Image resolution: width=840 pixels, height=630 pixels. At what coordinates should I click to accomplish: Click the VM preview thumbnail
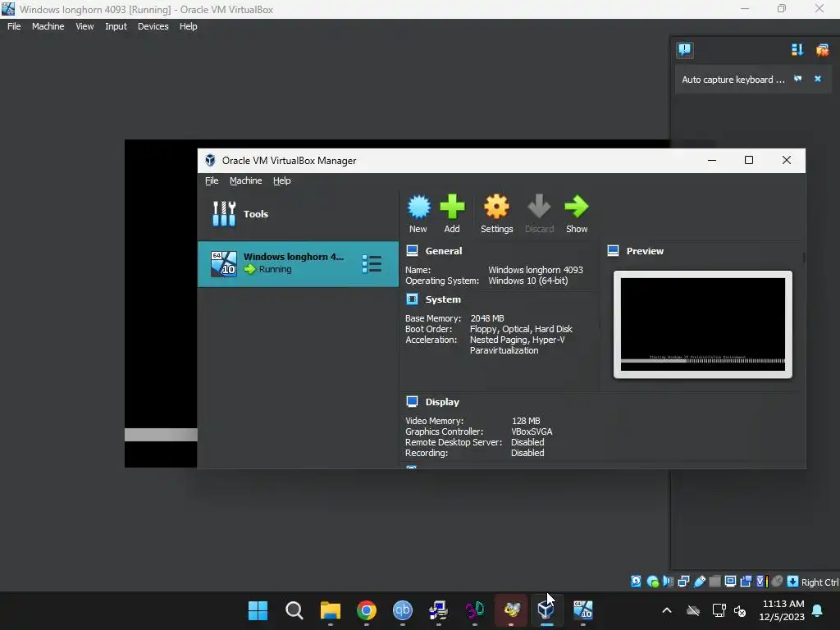702,324
